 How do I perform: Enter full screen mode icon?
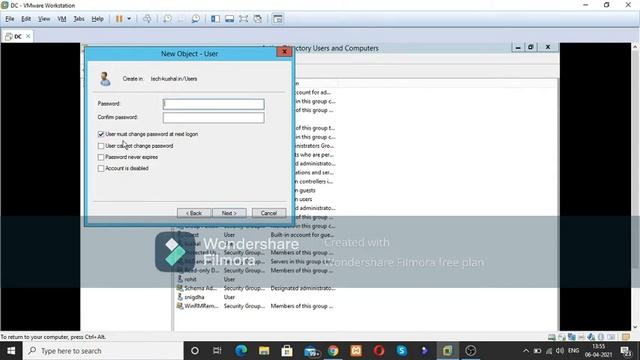244,19
